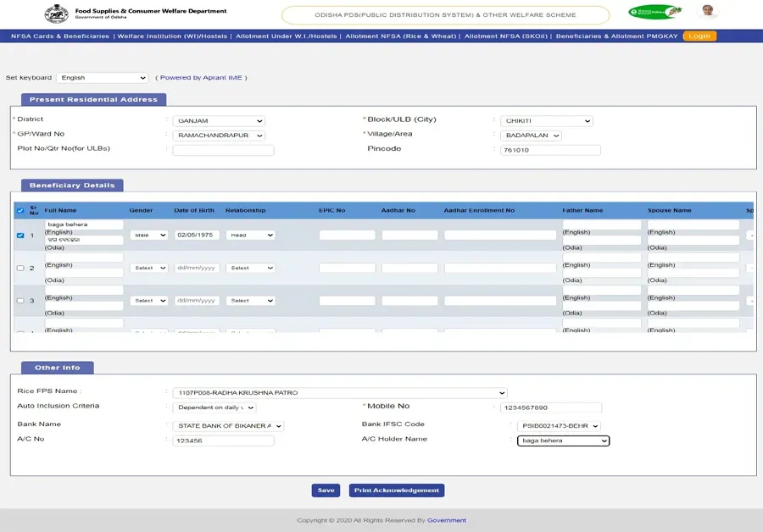Screen dimensions: 763x532
Task: Click the Full Name column header
Action: 60,211
